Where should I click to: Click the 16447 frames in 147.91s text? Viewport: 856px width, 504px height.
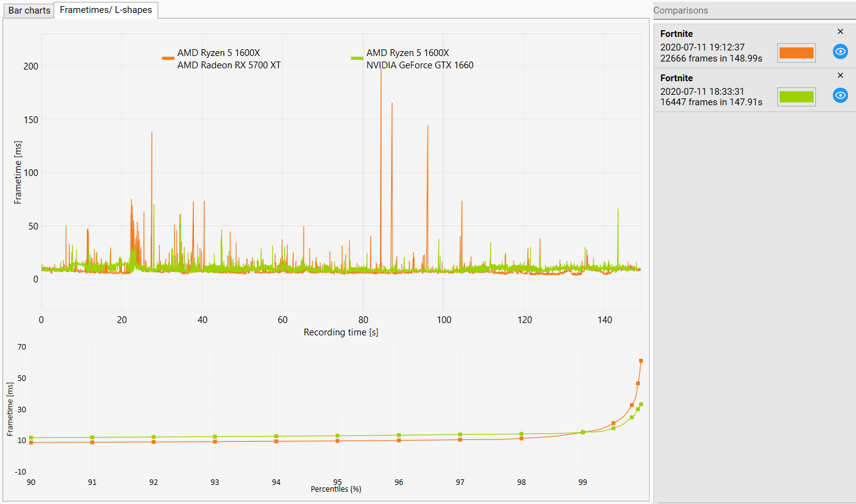click(711, 102)
